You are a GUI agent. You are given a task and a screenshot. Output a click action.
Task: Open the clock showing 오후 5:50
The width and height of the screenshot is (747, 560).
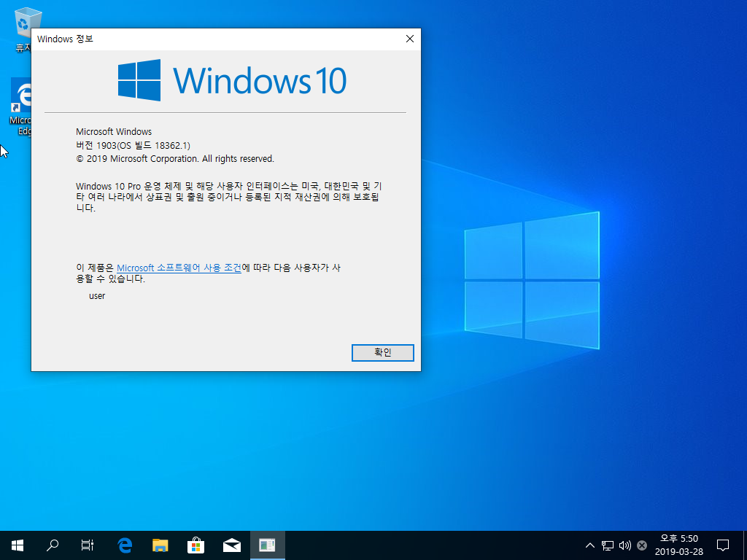click(679, 545)
